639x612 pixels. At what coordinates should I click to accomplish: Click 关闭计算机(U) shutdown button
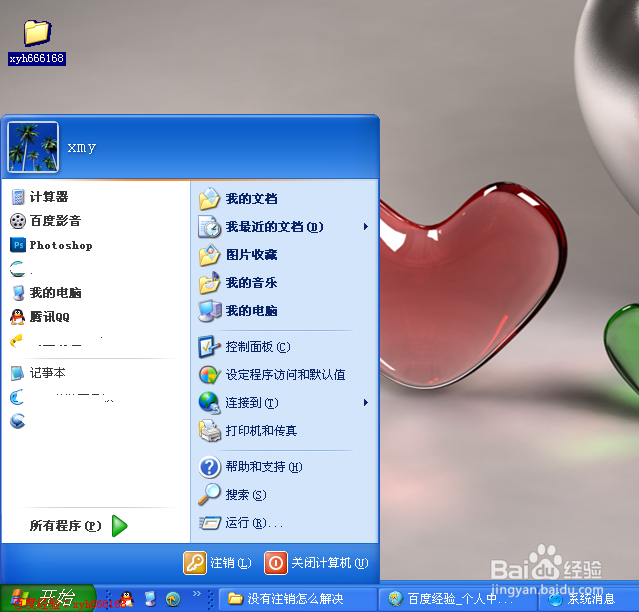(x=316, y=563)
